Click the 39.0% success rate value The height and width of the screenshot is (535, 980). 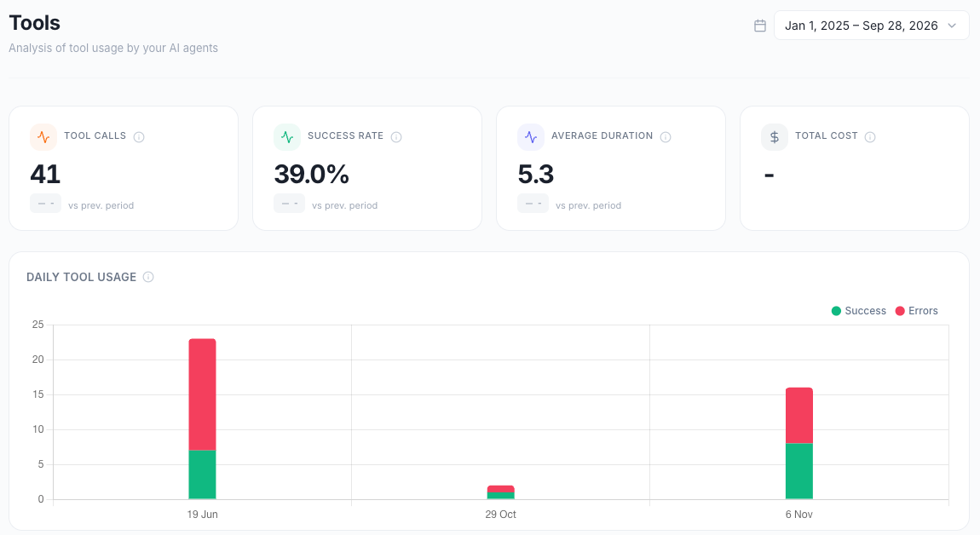(x=311, y=175)
